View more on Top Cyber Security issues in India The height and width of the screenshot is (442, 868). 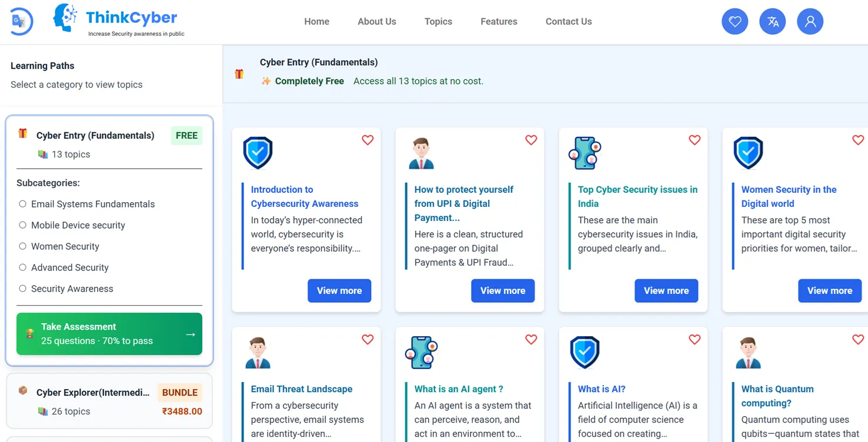[666, 290]
